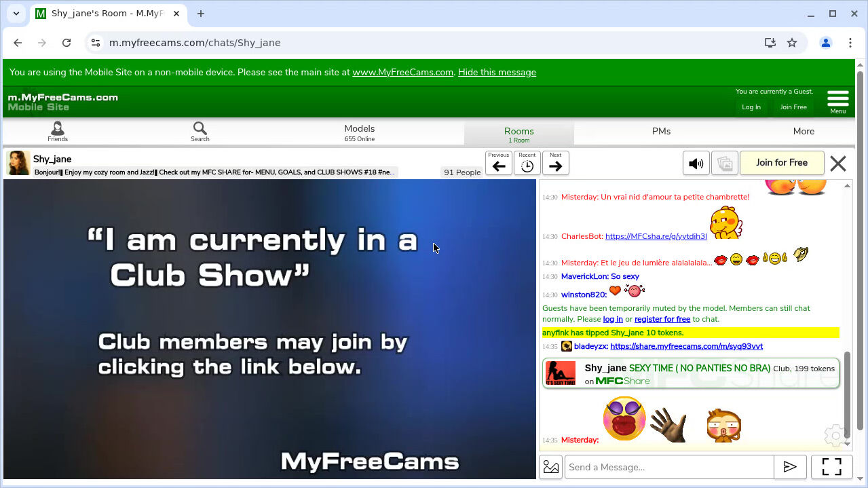Click the Log In button in header
Screen dimensions: 868x488
click(751, 107)
